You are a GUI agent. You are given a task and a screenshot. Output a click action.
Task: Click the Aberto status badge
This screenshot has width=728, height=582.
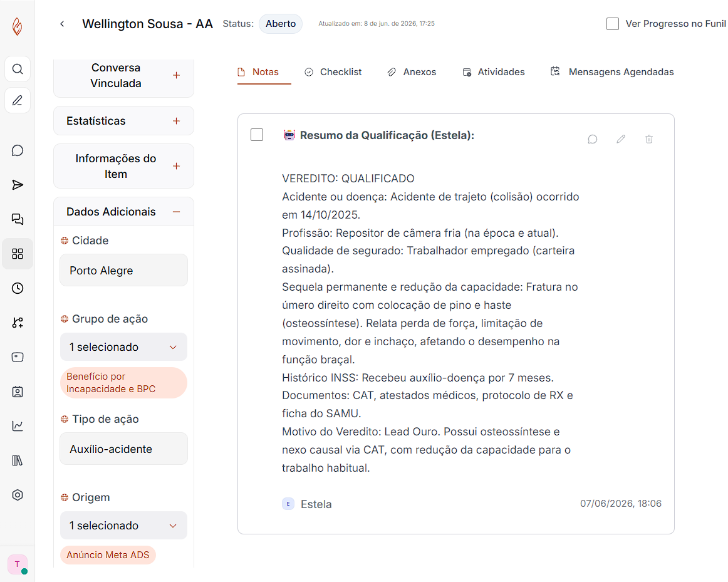point(281,24)
